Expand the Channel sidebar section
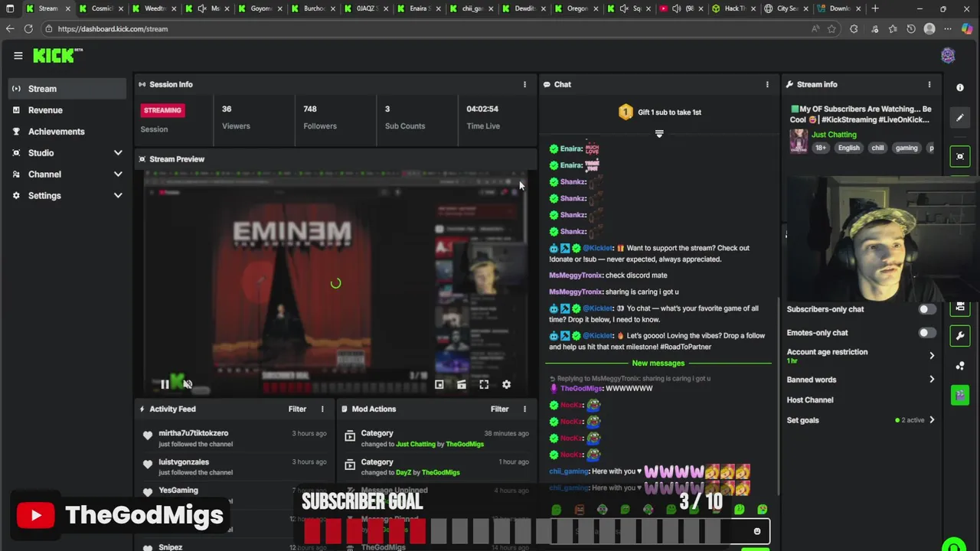 [x=67, y=174]
